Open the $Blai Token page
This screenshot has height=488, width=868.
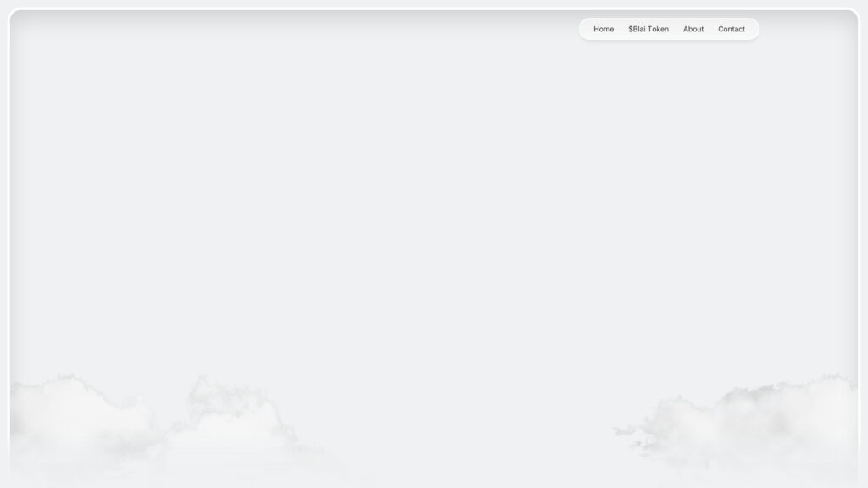point(648,29)
